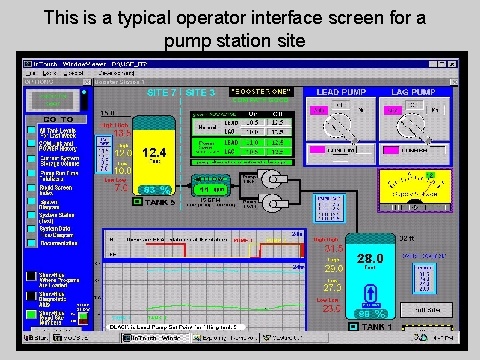480x360 pixels.
Task: Open All Tank Levels for Last Week screen
Action: pos(32,130)
